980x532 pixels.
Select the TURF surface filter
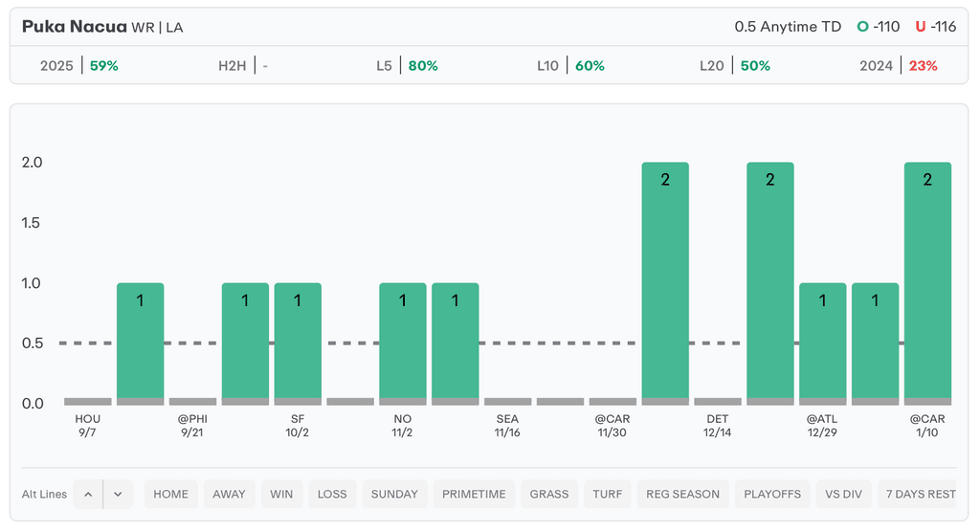coord(607,494)
